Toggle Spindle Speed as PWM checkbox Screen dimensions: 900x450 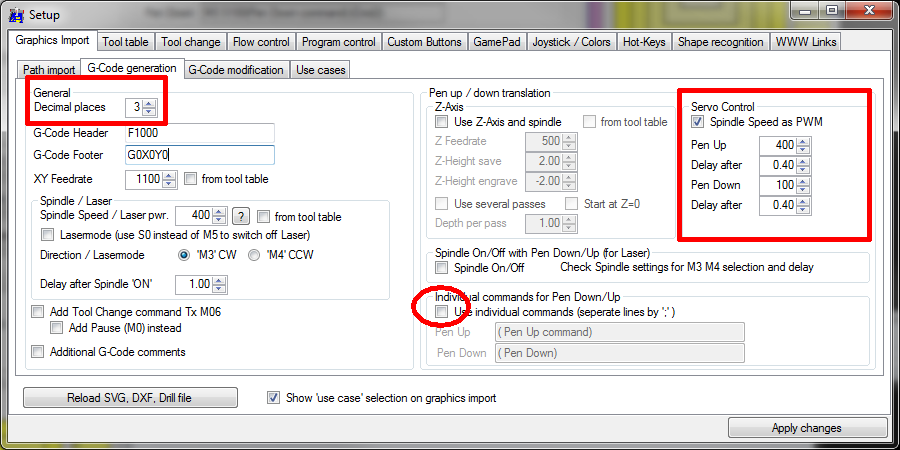[697, 122]
